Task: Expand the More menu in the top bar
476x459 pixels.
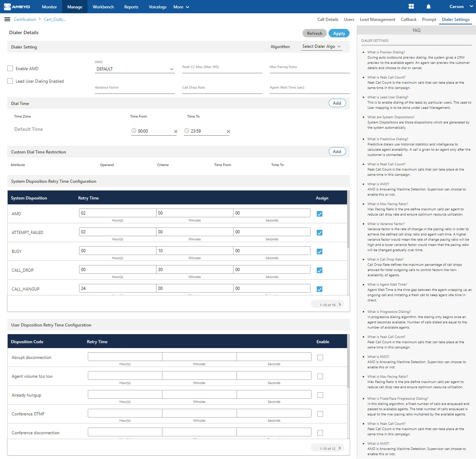Action: point(181,7)
